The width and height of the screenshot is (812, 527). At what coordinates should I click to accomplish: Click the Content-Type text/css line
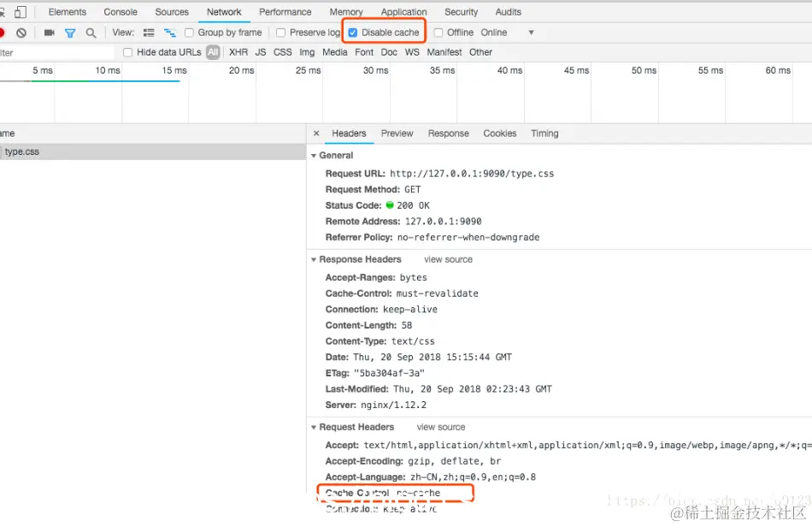(x=380, y=341)
